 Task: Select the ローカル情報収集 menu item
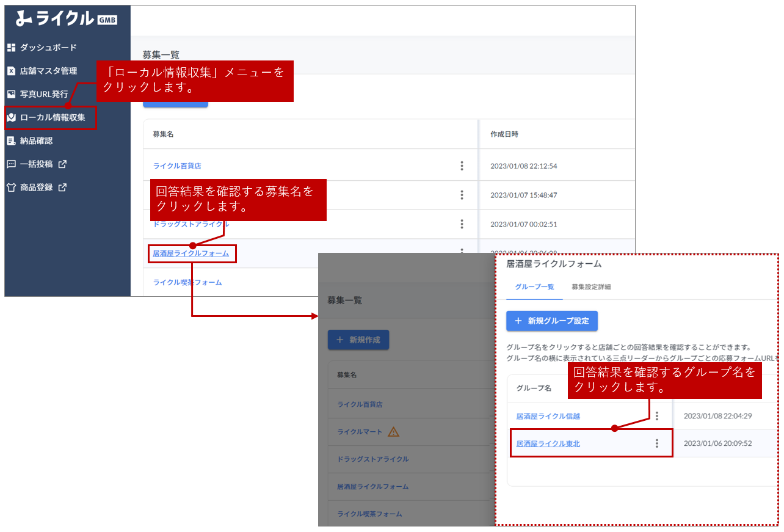tap(51, 117)
